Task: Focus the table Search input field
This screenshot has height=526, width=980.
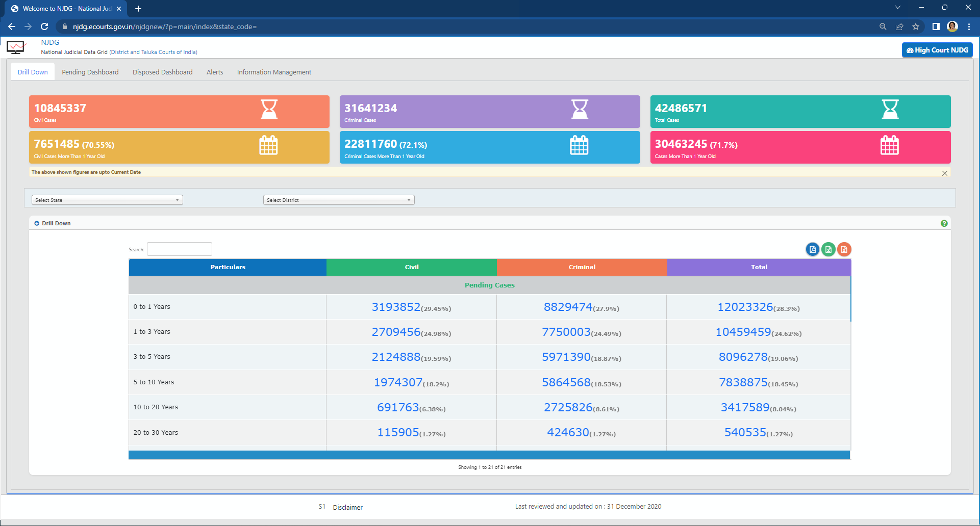Action: point(179,249)
